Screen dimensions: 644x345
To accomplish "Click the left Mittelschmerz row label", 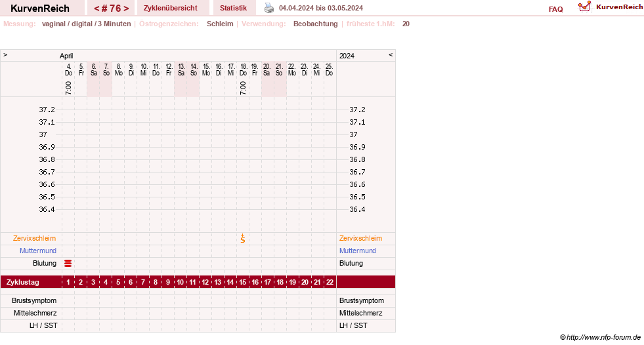I will click(x=35, y=313).
